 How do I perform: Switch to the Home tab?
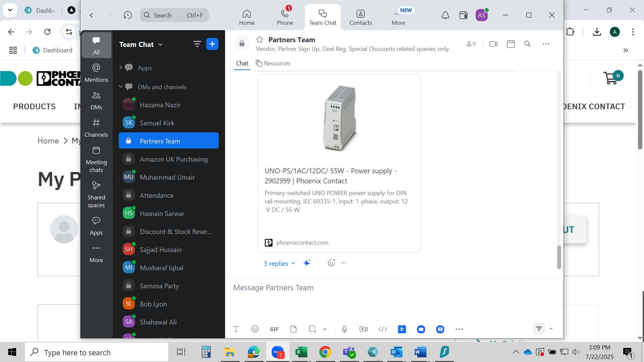[x=247, y=17]
